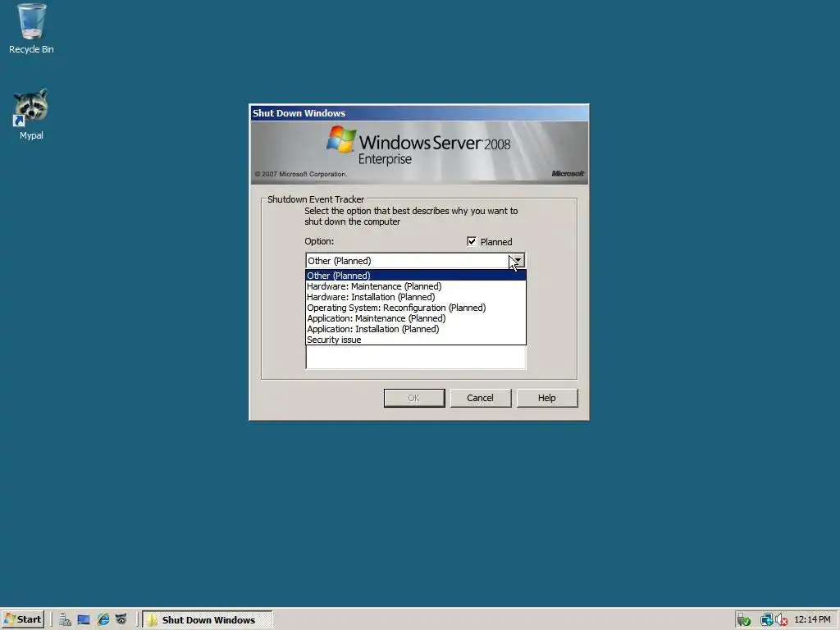Click the Safely Remove Hardware tray icon

pos(743,620)
